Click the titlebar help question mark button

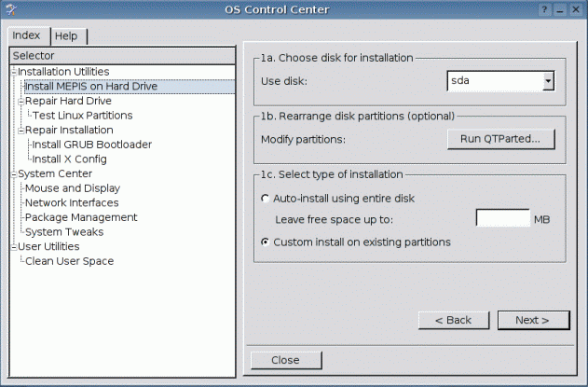[544, 9]
